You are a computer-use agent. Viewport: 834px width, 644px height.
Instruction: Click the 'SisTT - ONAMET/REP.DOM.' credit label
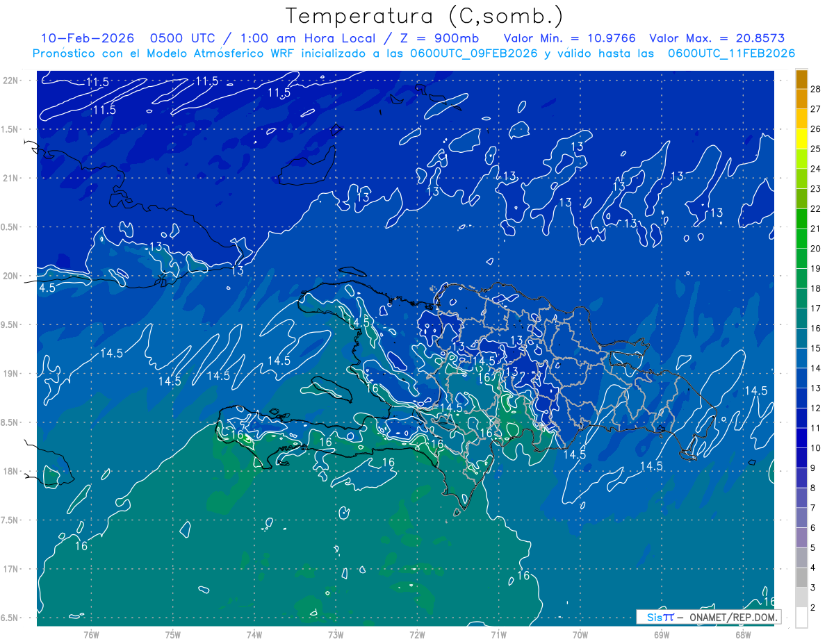[x=709, y=617]
